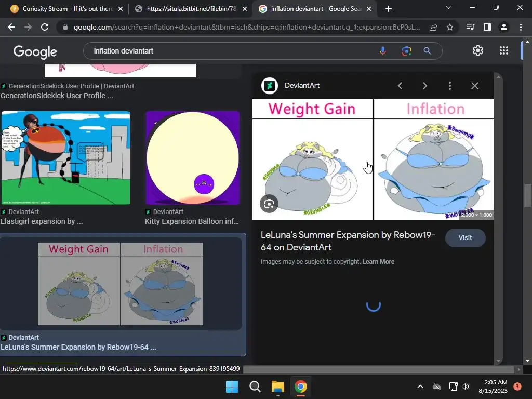The width and height of the screenshot is (532, 399).
Task: Open Elastigirl expansion thumbnail
Action: [65, 158]
